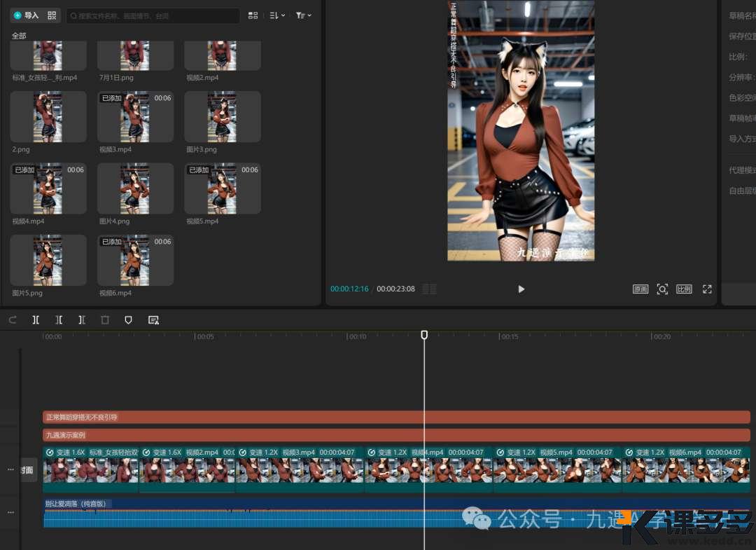
Task: Select the 全部 category tab
Action: tap(19, 36)
